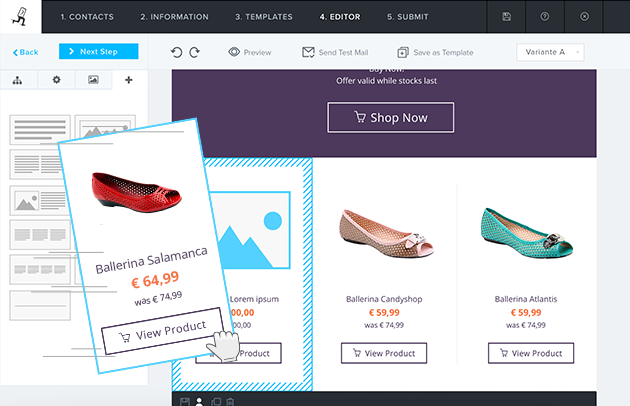Pick the image-left text-right block layout
Viewport: 630px width, 406px height.
(39, 200)
